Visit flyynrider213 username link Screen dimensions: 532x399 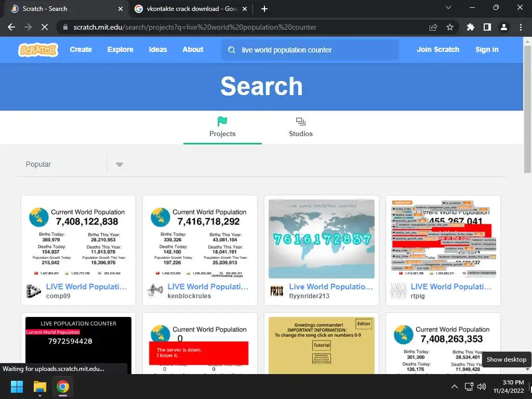309,296
